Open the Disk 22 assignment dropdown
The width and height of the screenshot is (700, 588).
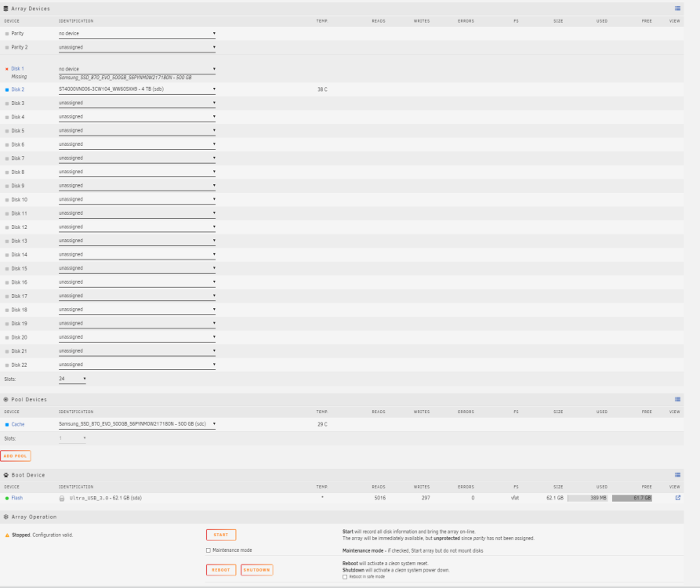pyautogui.click(x=137, y=365)
